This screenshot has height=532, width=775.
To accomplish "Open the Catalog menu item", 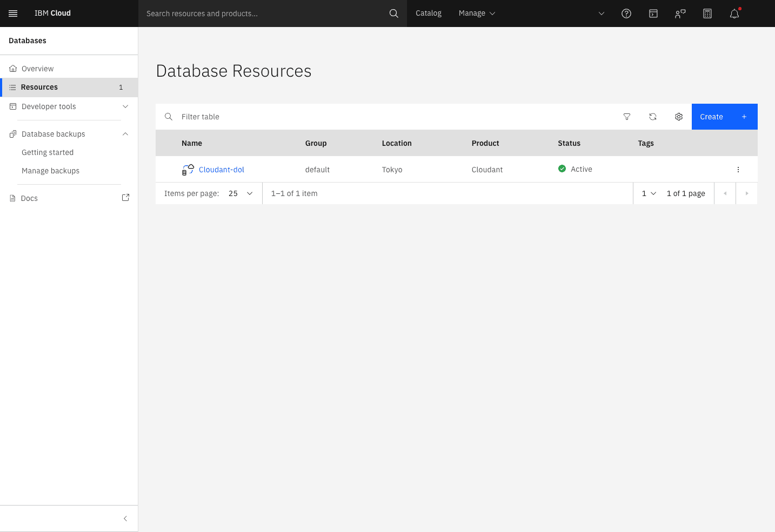I will point(429,14).
